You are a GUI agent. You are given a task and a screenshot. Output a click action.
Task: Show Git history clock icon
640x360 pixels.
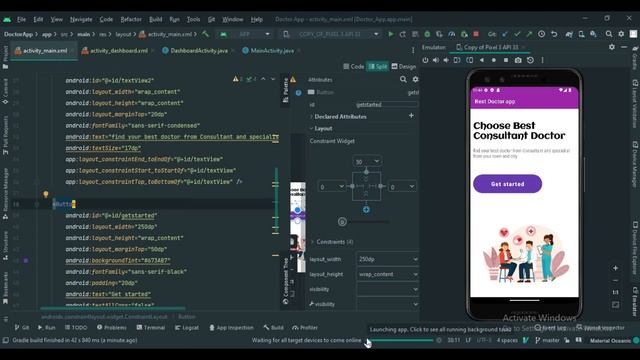(x=541, y=34)
